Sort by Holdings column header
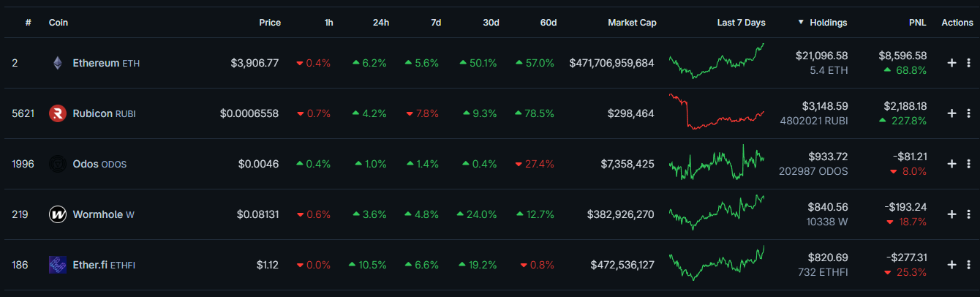The width and height of the screenshot is (980, 297). tap(828, 23)
